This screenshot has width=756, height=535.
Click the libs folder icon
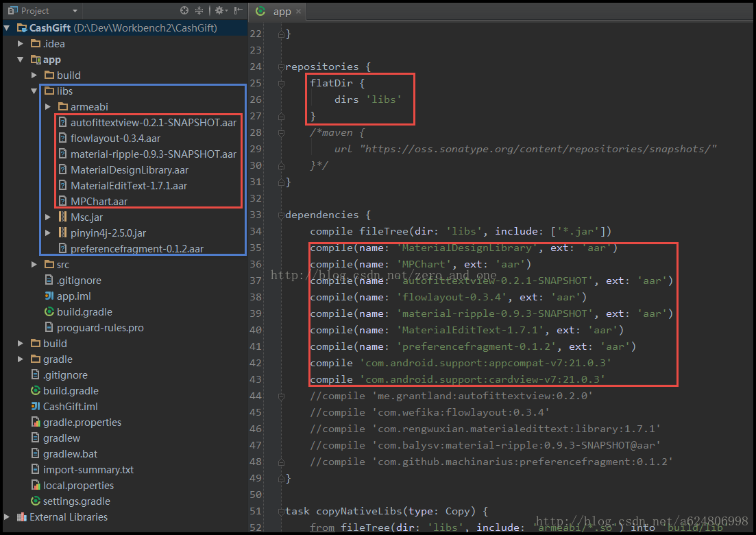coord(49,91)
